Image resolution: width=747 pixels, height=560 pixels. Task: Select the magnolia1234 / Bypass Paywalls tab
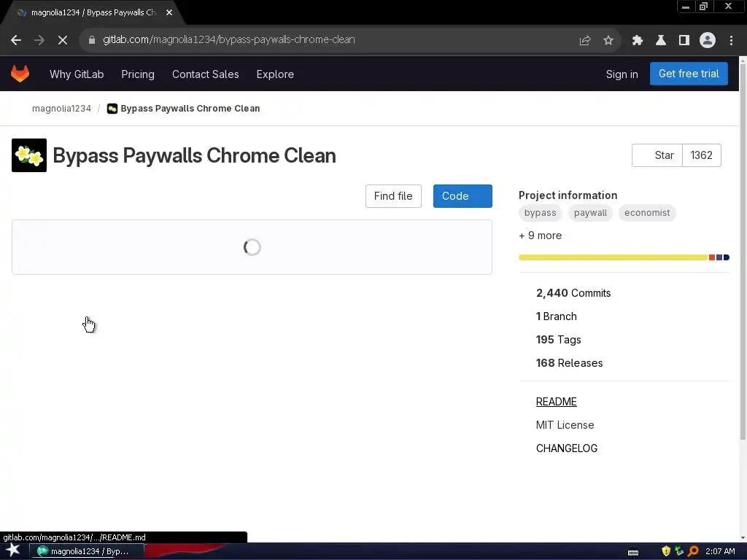pyautogui.click(x=93, y=12)
